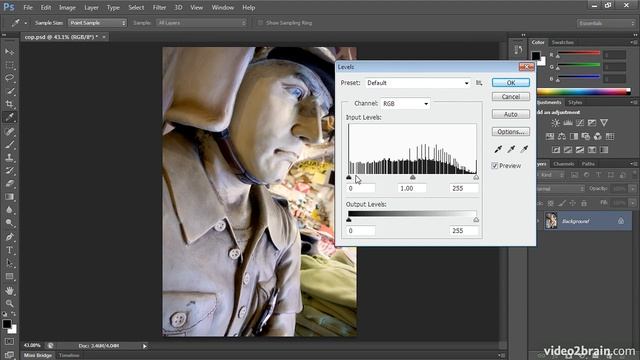
Task: Toggle the pixel layer filter in Layers panel
Action: click(x=575, y=175)
